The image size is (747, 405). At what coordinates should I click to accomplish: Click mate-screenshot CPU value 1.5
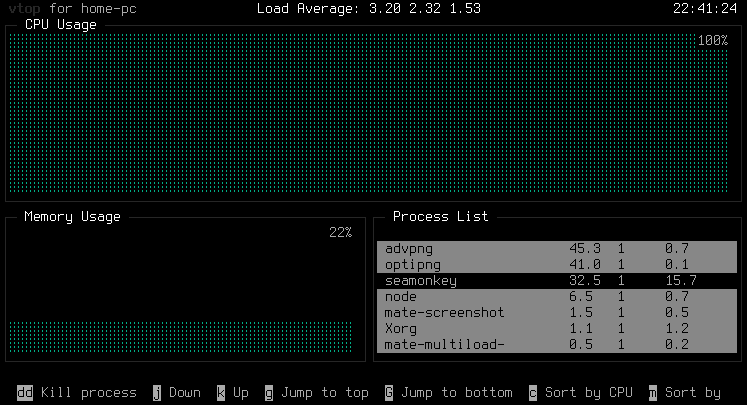click(581, 313)
